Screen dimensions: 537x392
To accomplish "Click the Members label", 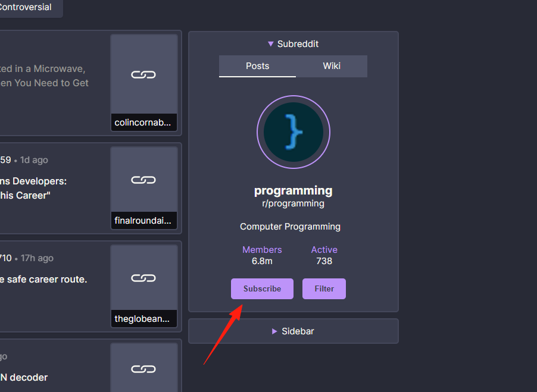I will pyautogui.click(x=262, y=250).
